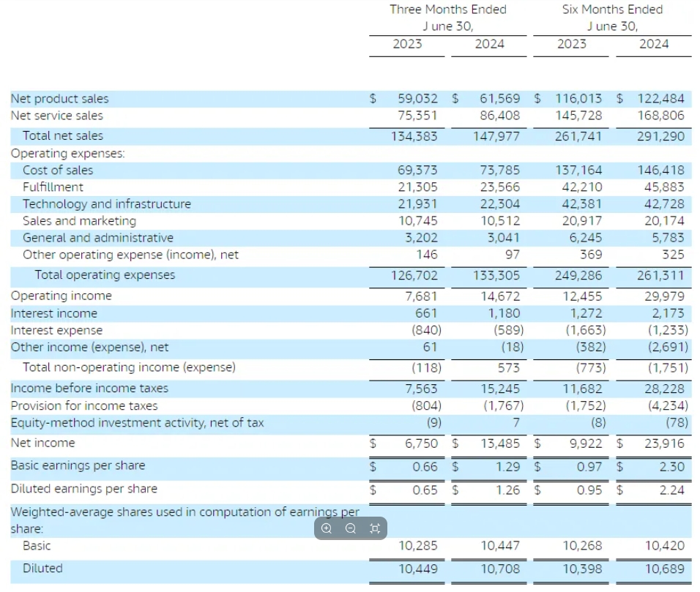Select the 'Diluted earnings per share' label
The width and height of the screenshot is (700, 592).
(x=83, y=489)
